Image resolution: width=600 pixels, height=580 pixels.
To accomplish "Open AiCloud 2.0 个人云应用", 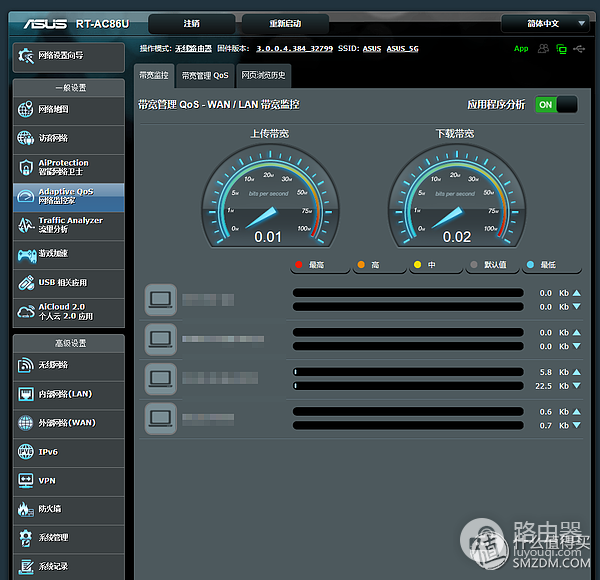I will [68, 312].
